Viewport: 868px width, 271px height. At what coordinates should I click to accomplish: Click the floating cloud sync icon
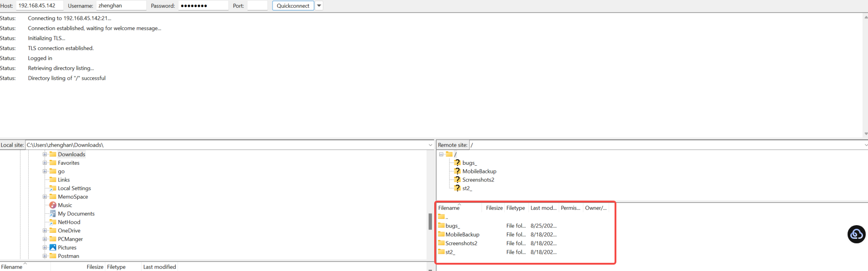point(856,234)
